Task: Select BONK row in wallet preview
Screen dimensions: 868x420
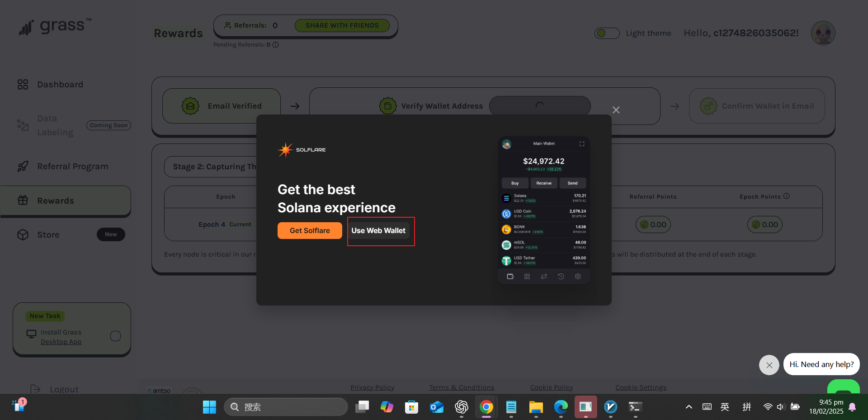Action: coord(544,229)
